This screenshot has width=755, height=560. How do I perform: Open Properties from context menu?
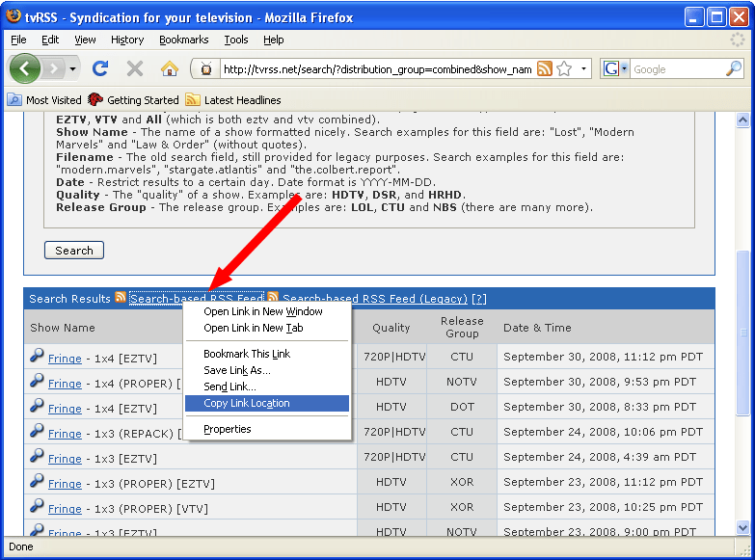[x=267, y=429]
